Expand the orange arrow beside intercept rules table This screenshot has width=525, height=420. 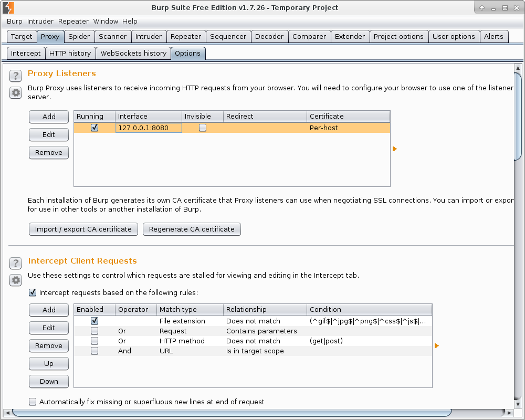(437, 346)
